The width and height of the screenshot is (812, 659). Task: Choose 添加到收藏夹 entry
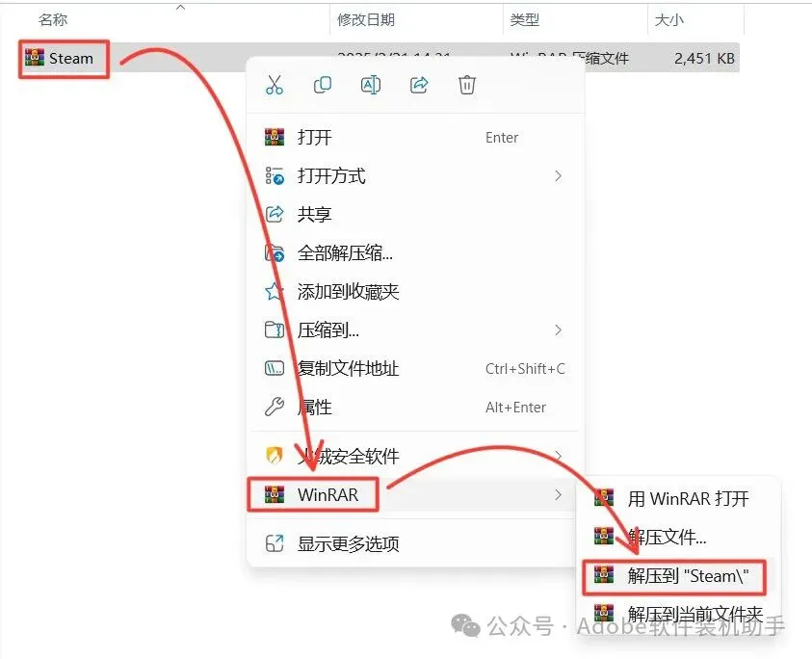(415, 292)
